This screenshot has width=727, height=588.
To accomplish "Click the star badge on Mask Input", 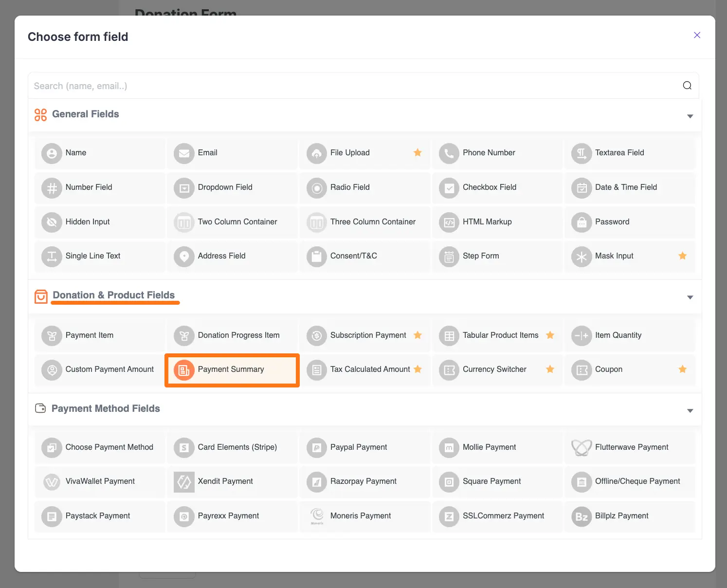I will point(683,256).
